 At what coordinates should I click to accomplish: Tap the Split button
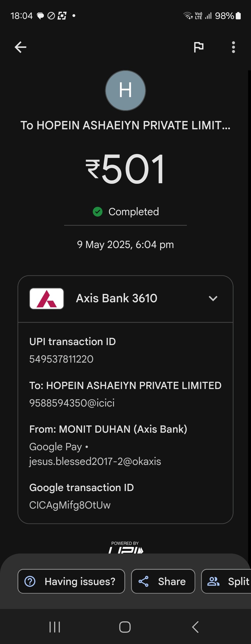click(x=226, y=581)
